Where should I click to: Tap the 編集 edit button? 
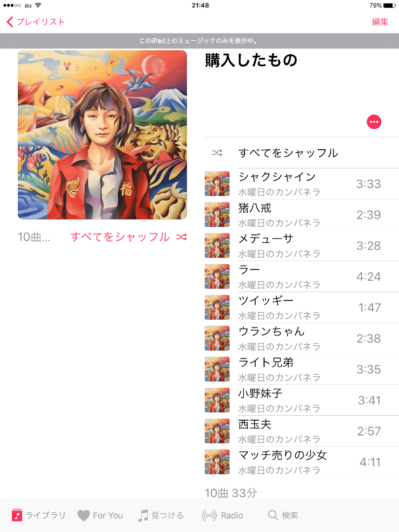[x=380, y=22]
